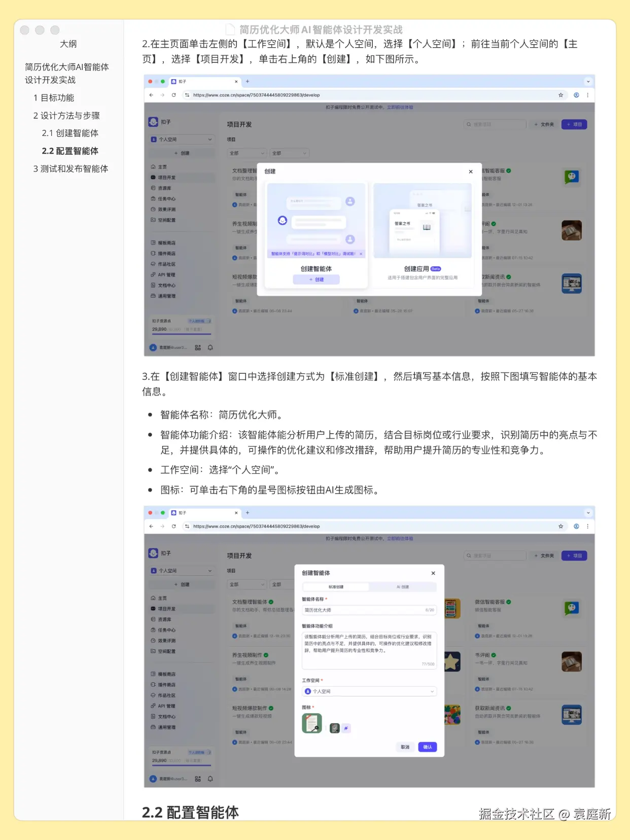Viewport: 630px width, 840px height.
Task: Click 扣子 logo in 创建 dialog screenshot
Action: coord(153,122)
